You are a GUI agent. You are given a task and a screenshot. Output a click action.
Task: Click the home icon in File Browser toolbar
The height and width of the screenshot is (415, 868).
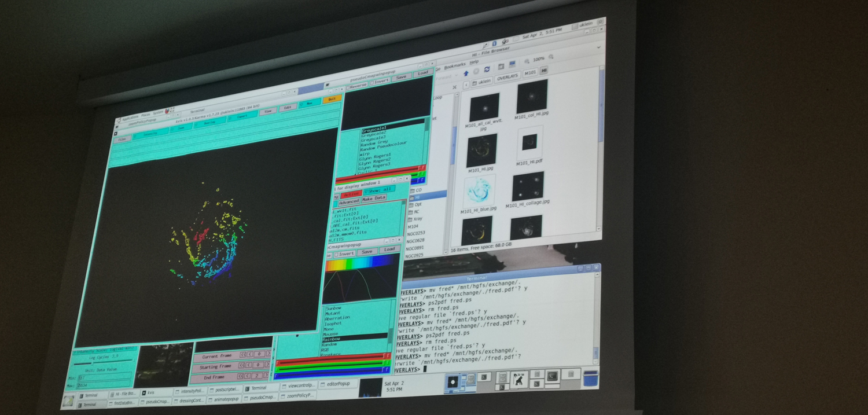pyautogui.click(x=501, y=67)
